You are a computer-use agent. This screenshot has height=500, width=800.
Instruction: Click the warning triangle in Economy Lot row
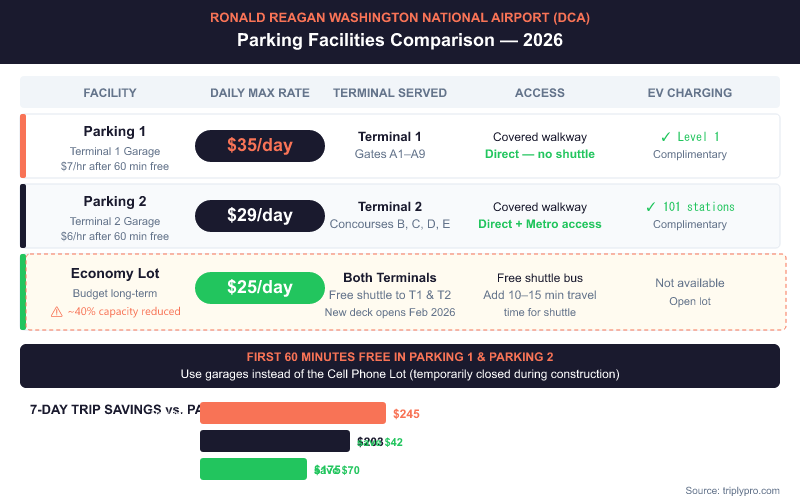pyautogui.click(x=56, y=312)
